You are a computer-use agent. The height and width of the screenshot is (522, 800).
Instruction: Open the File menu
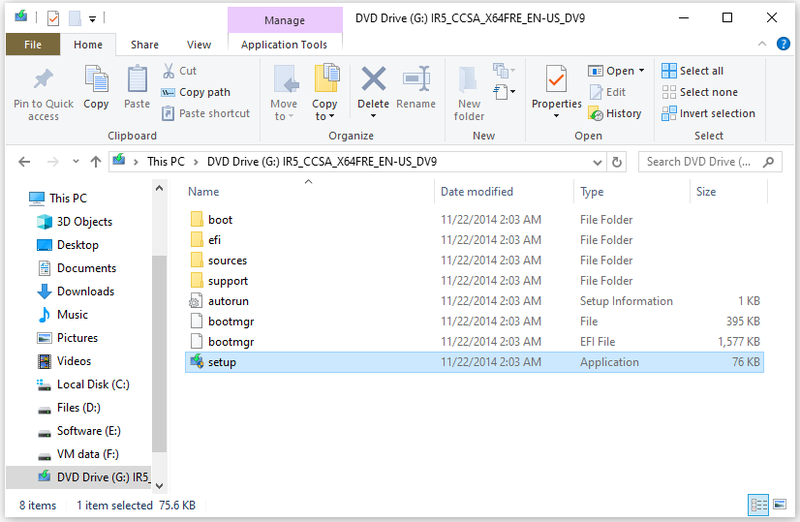[x=33, y=44]
